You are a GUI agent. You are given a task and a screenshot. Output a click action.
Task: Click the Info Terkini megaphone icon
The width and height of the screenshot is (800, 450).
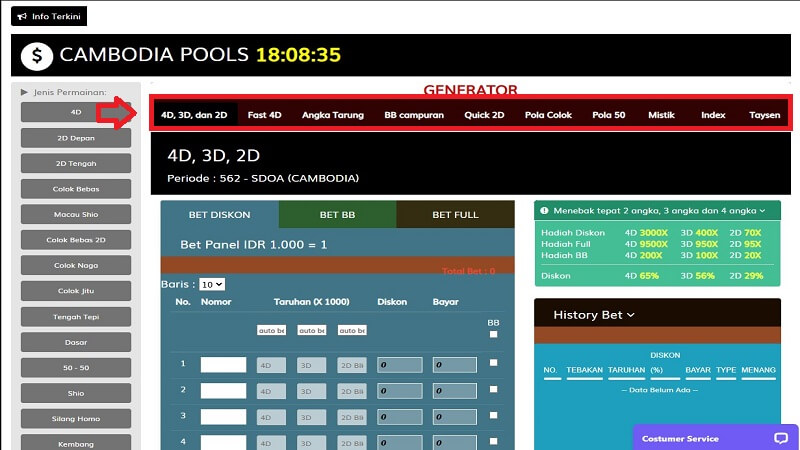(x=22, y=16)
